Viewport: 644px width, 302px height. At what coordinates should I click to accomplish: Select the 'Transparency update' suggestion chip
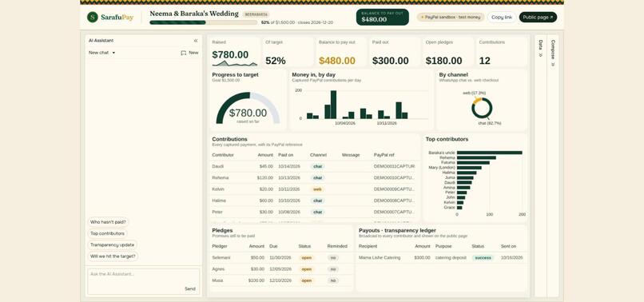coord(112,245)
